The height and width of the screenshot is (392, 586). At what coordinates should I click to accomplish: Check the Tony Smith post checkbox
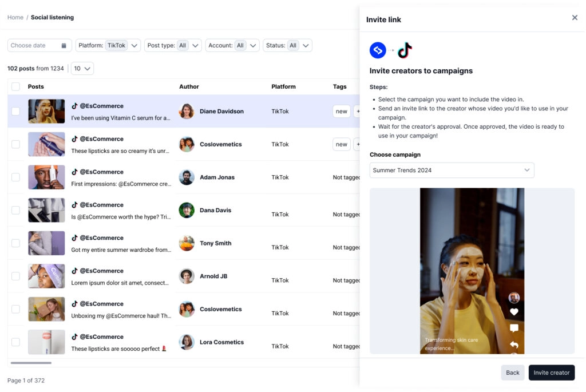tap(15, 243)
